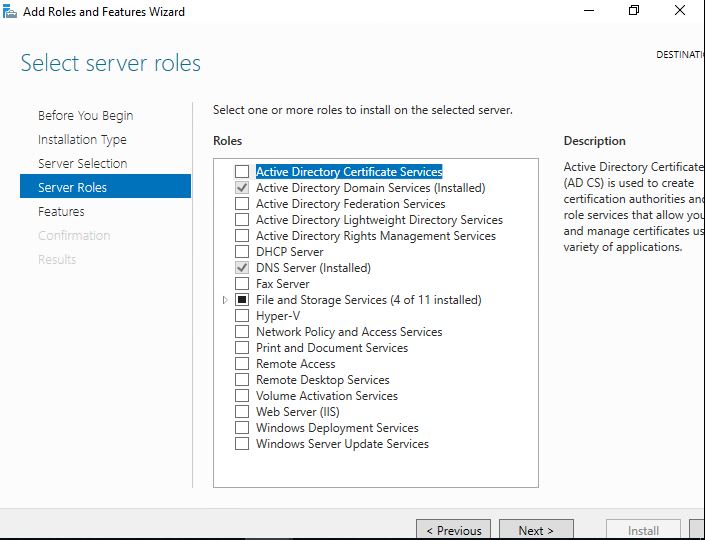Jump to the Features step
Image resolution: width=705 pixels, height=540 pixels.
(x=61, y=211)
